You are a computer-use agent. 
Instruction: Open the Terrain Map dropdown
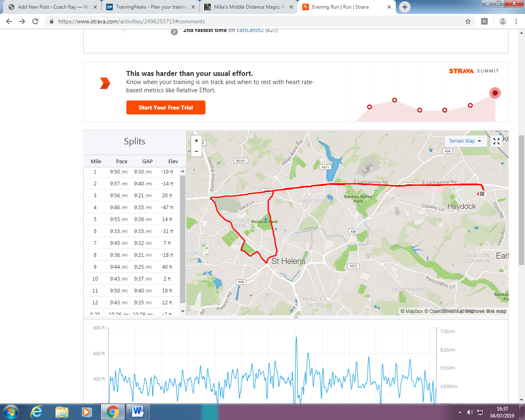[465, 141]
